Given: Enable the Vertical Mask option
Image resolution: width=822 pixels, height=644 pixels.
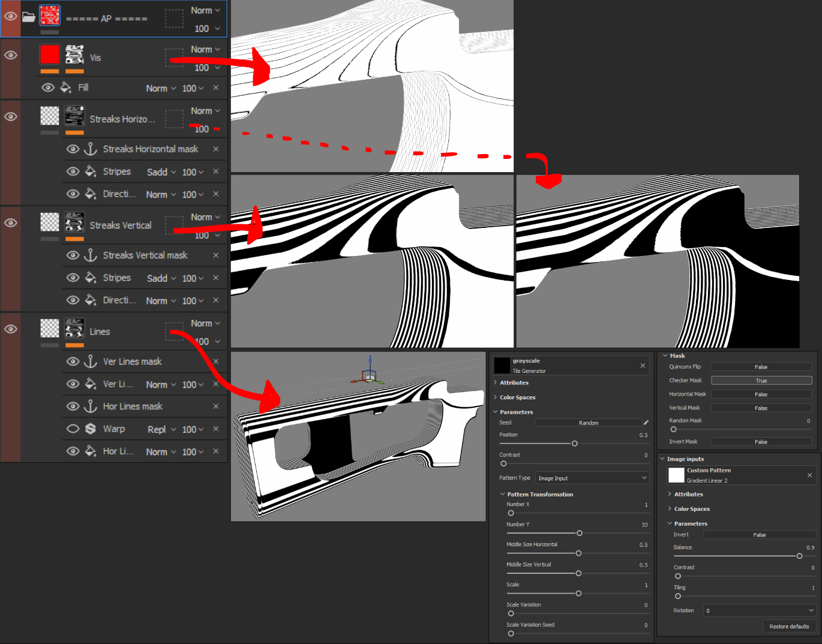Looking at the screenshot, I should [761, 408].
